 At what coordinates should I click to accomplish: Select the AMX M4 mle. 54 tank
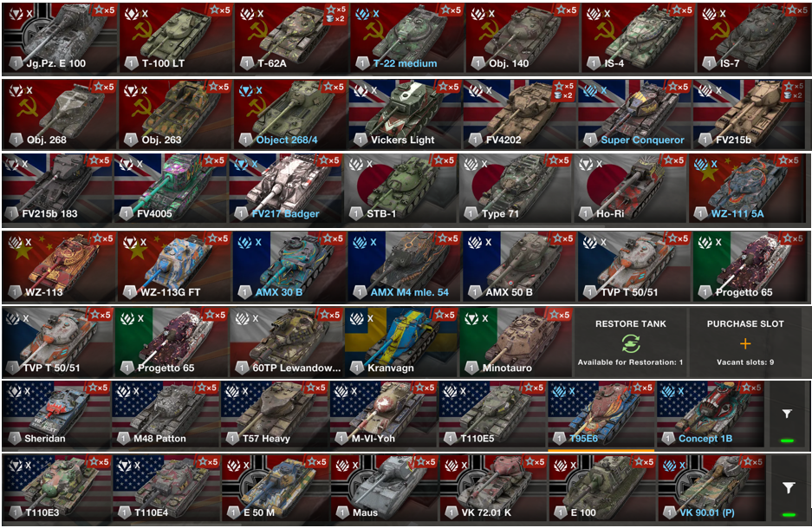(405, 267)
